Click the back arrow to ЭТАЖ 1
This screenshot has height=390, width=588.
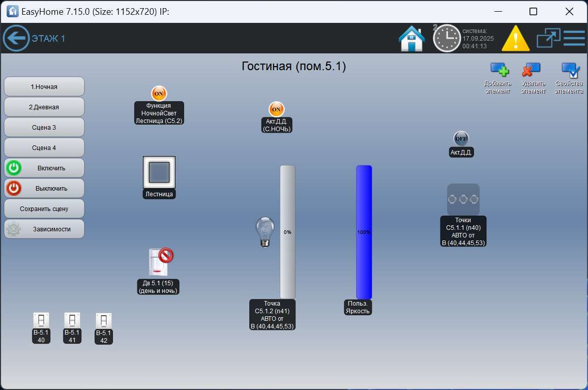(16, 38)
